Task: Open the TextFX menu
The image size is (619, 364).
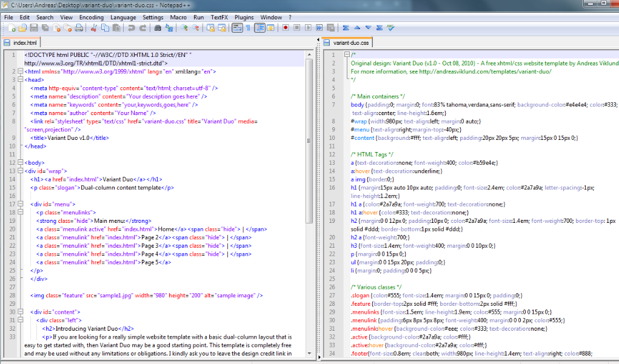Action: pyautogui.click(x=220, y=18)
